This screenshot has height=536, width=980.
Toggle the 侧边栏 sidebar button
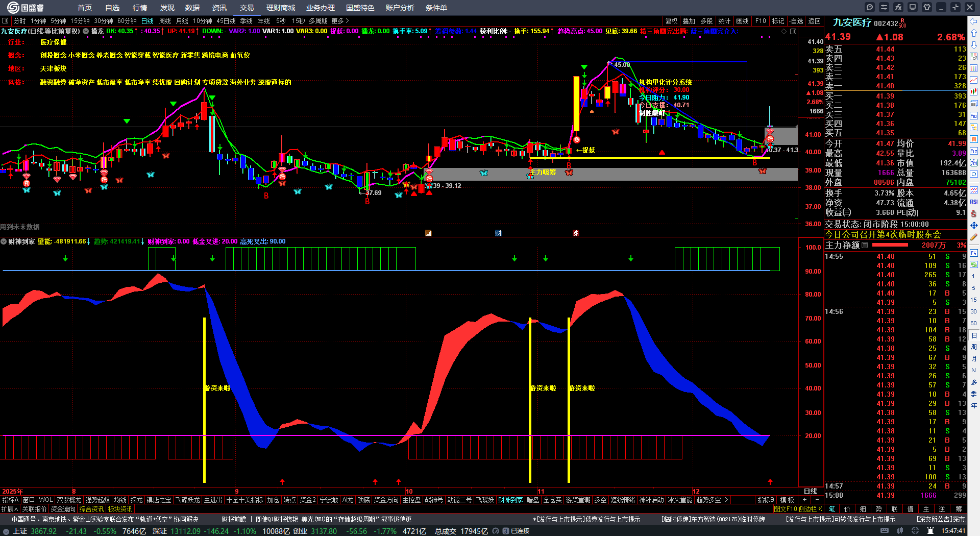coord(810,509)
